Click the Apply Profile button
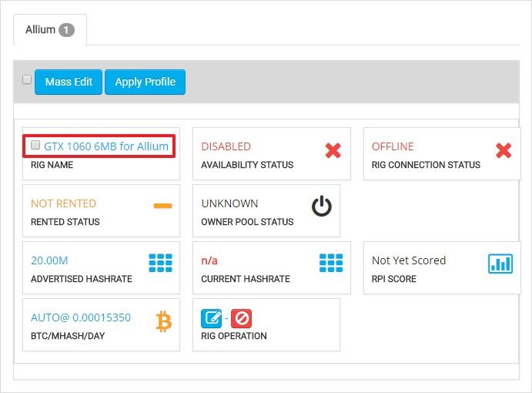Image resolution: width=532 pixels, height=393 pixels. tap(146, 82)
